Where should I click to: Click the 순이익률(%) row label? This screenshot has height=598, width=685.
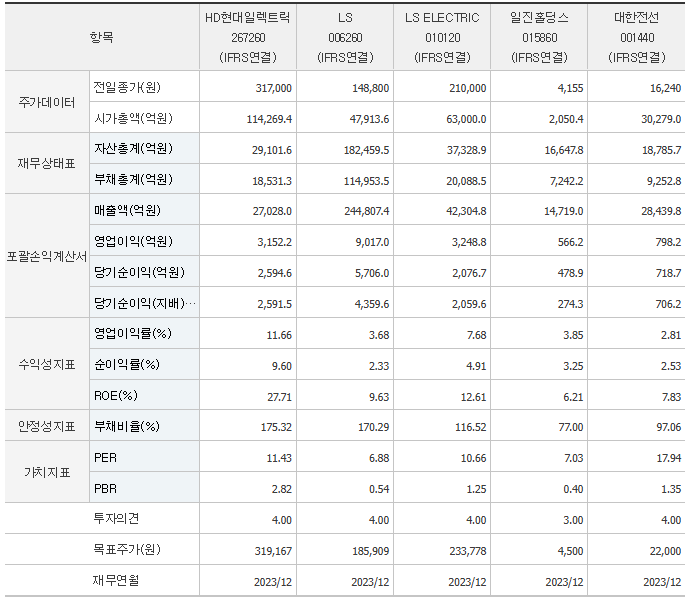[127, 365]
